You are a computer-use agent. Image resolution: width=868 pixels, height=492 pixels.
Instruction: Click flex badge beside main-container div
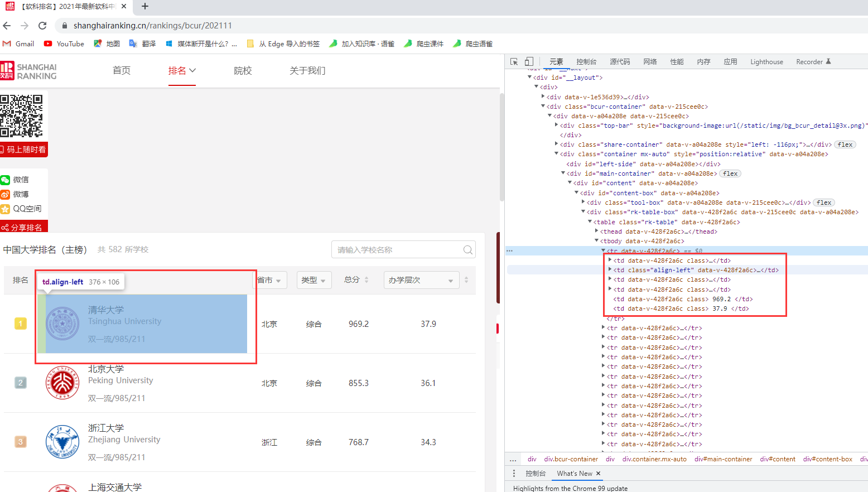tap(730, 173)
